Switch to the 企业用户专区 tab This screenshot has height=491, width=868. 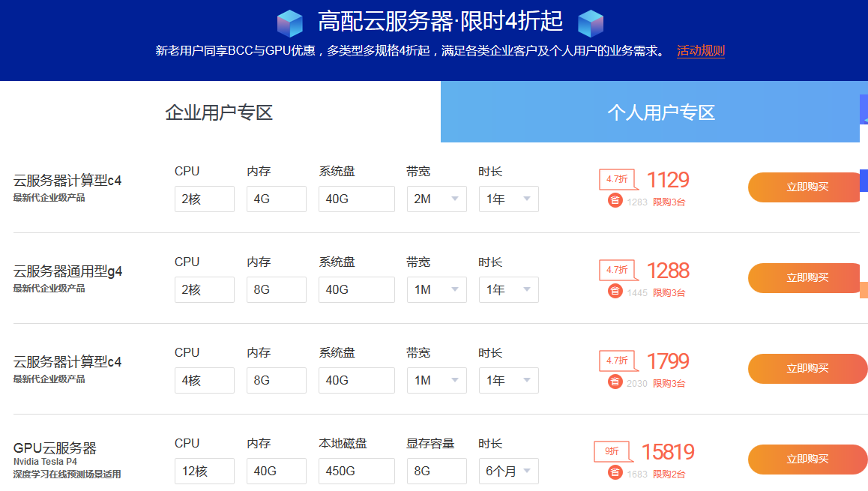[219, 112]
